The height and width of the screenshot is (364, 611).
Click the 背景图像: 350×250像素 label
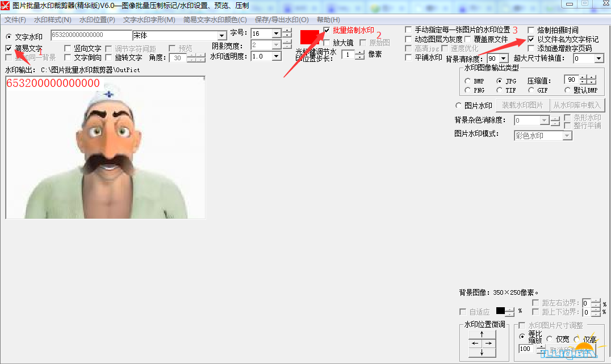tap(499, 292)
